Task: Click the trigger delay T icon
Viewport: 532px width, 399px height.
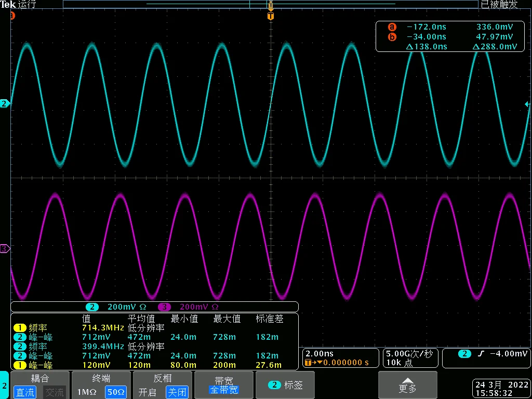Action: click(308, 362)
